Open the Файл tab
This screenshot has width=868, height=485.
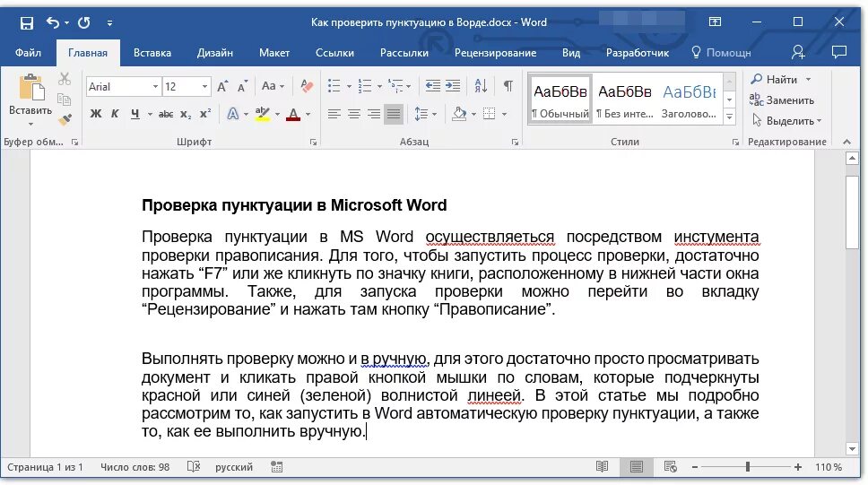[28, 53]
